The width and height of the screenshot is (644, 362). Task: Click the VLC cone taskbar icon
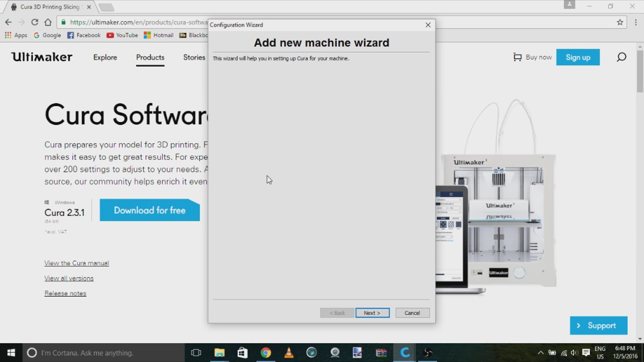[x=288, y=353]
